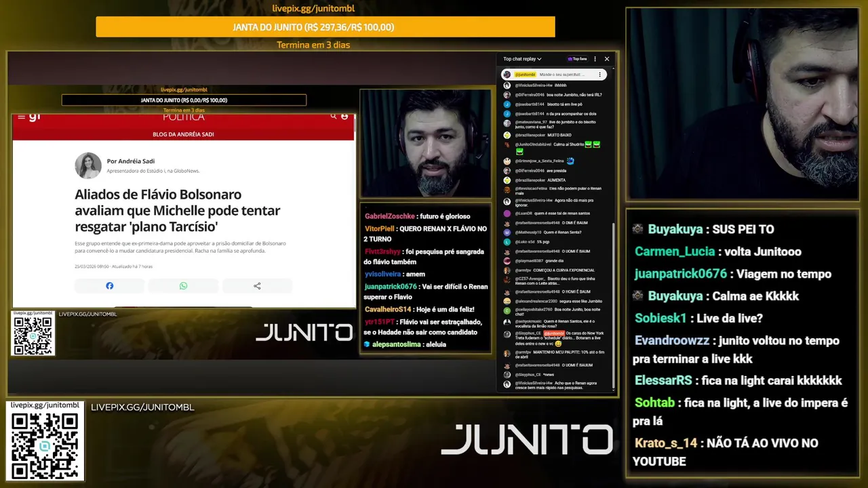Open Andréia Sadi's author photo
Screen dimensions: 868x488
tap(88, 166)
